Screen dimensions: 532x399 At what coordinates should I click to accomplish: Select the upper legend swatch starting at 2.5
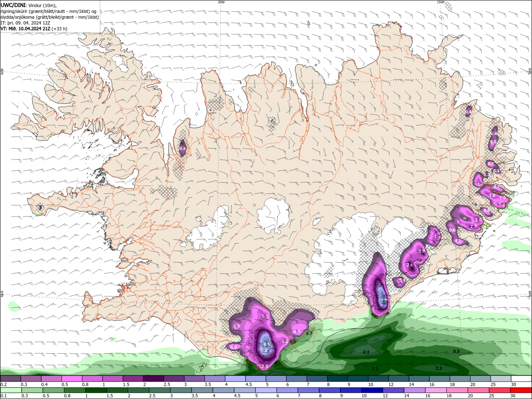pos(174,379)
